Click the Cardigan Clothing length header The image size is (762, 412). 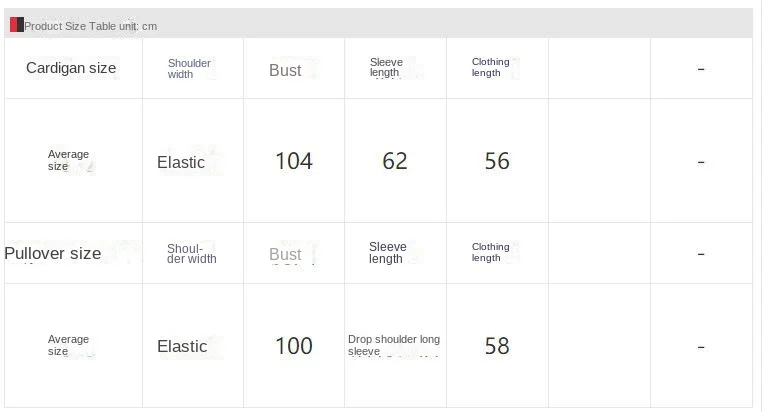[490, 67]
